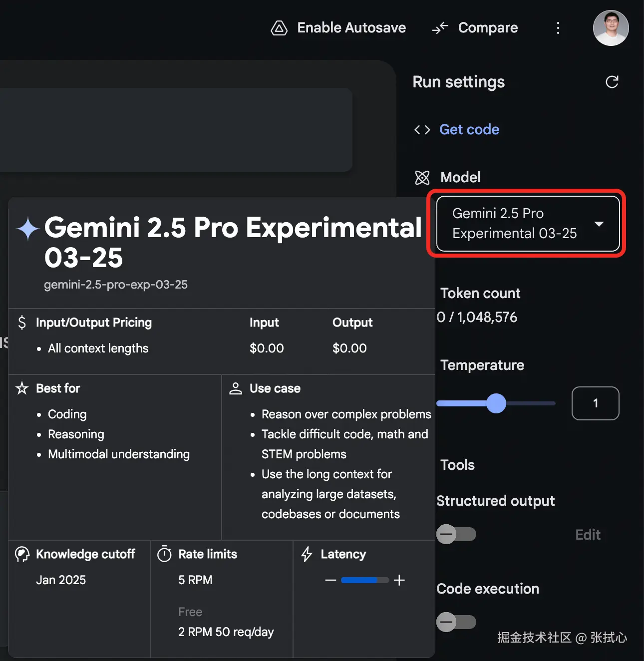Screen dimensions: 644x661
Task: Click the Latency lightning bolt icon
Action: pyautogui.click(x=307, y=554)
